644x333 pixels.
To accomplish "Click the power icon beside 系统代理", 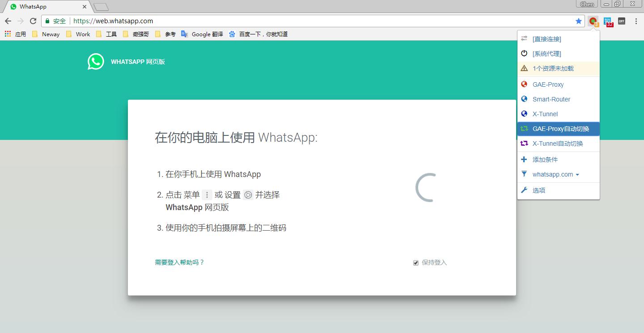I will [x=524, y=53].
